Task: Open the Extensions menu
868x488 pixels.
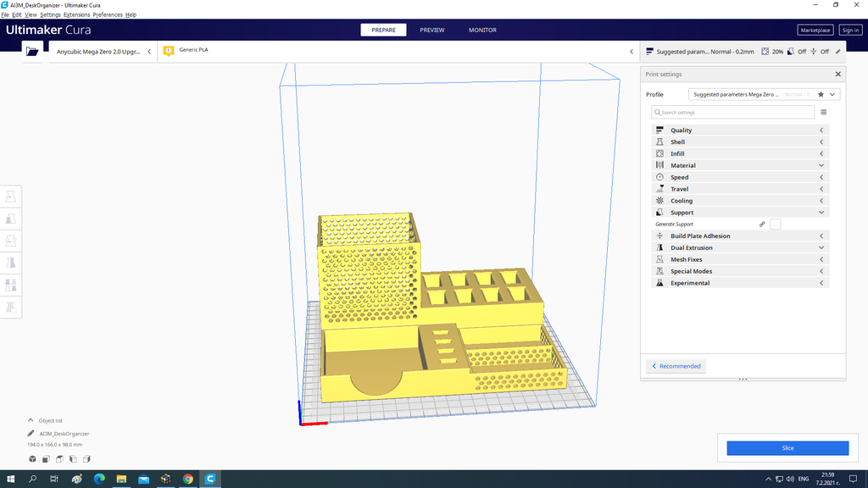Action: point(76,15)
